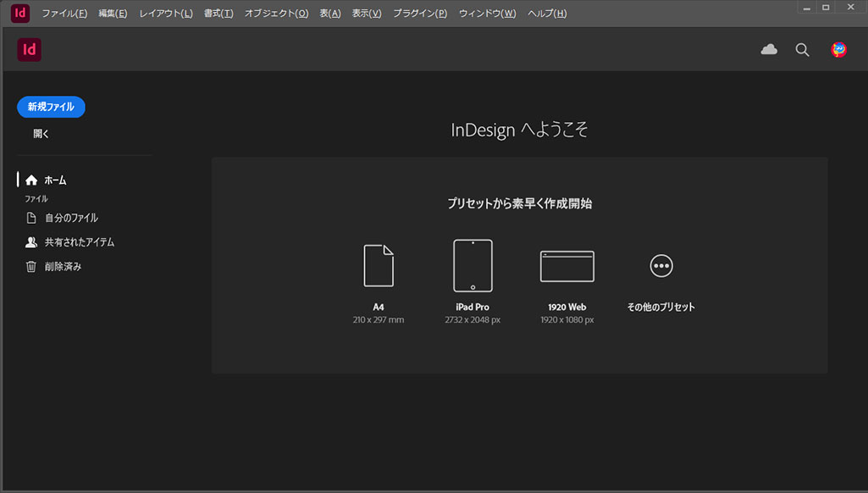Open その他のプリセット ellipsis icon

(x=661, y=266)
